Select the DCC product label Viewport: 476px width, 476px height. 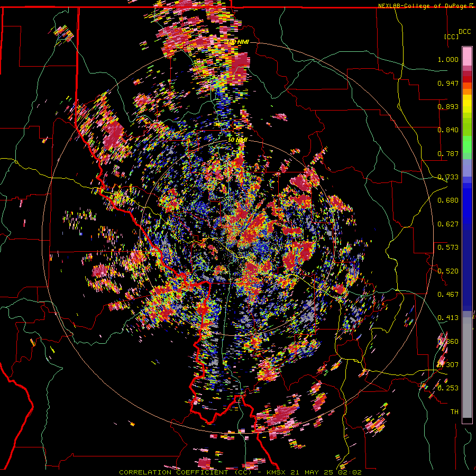point(465,32)
